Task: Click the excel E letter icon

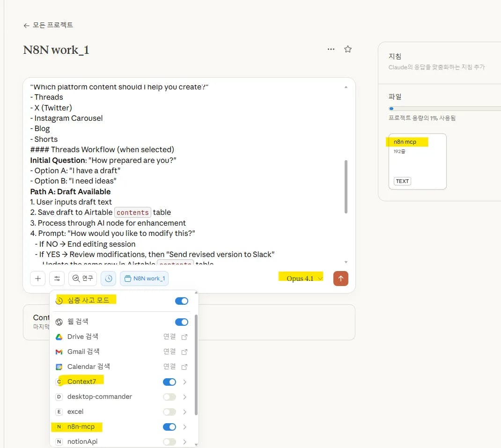Action: (x=59, y=412)
